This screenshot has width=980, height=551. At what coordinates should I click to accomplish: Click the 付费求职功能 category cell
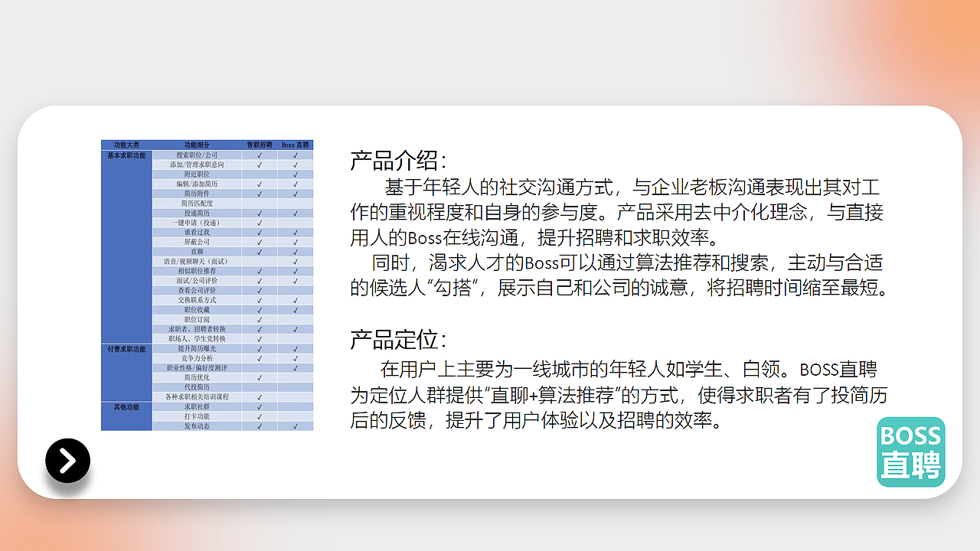click(x=126, y=373)
